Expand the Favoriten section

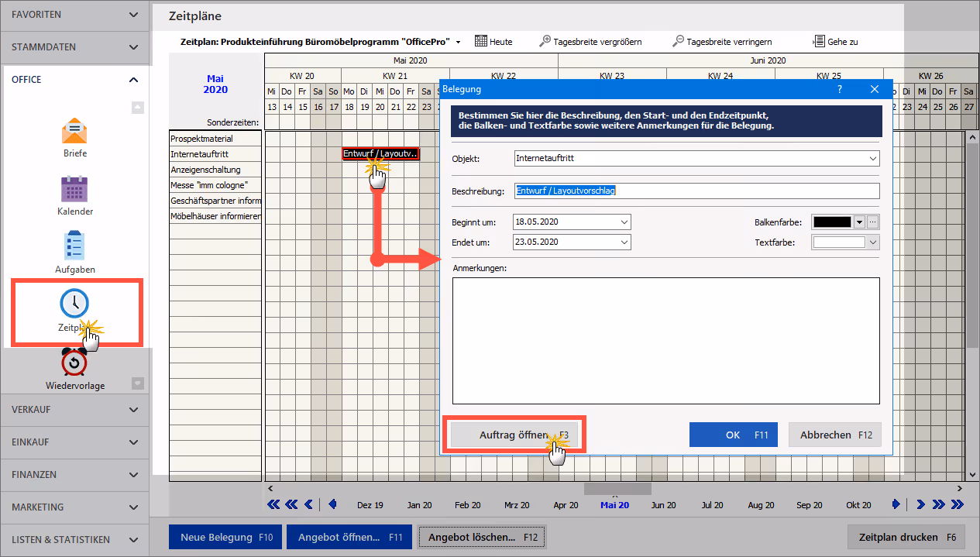[x=133, y=15]
